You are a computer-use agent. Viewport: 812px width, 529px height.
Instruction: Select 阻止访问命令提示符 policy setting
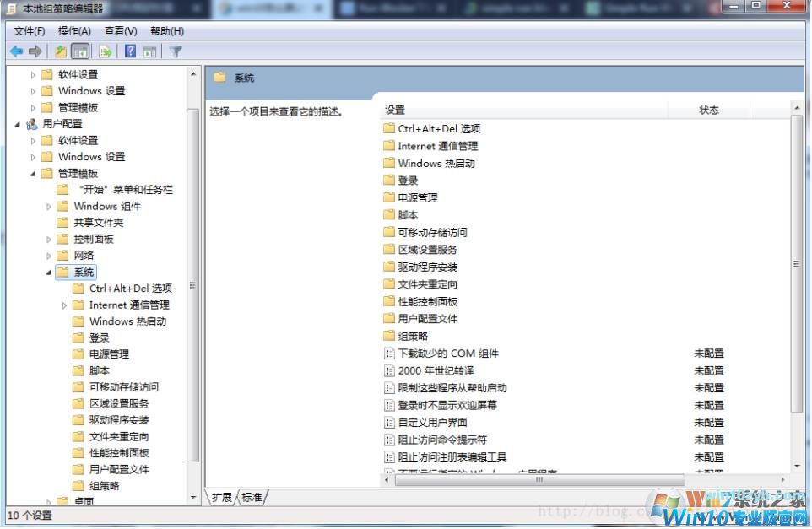pos(442,440)
